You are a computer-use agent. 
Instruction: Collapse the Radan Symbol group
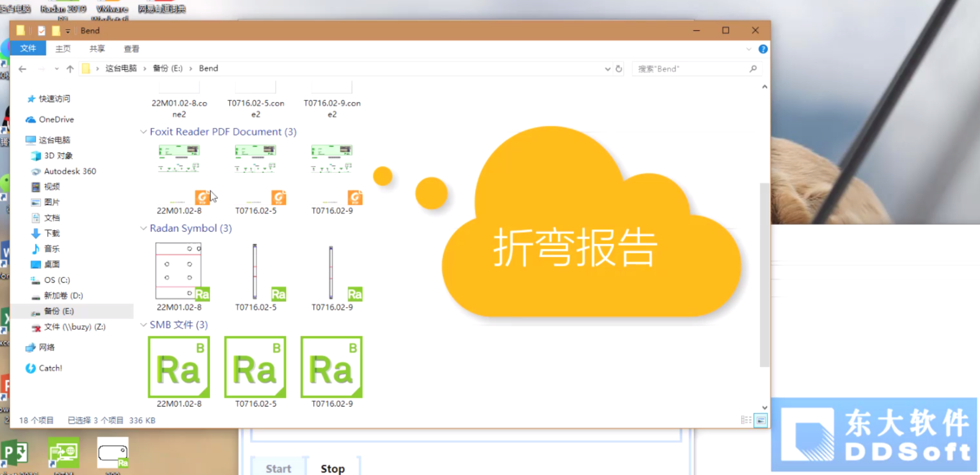(143, 228)
